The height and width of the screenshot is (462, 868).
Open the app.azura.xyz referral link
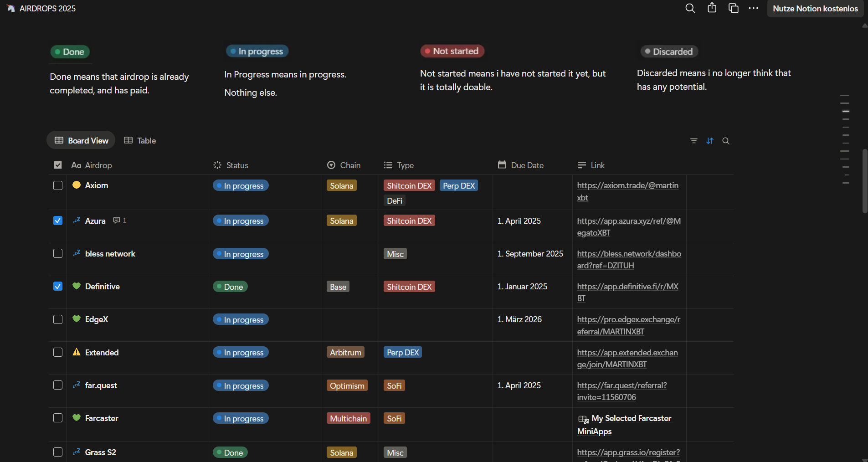tap(629, 226)
